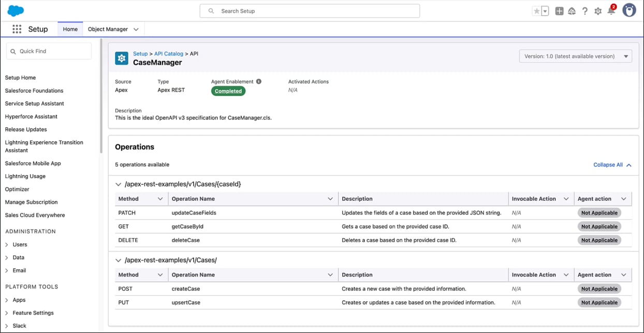
Task: Click the favorites star icon
Action: click(x=537, y=11)
